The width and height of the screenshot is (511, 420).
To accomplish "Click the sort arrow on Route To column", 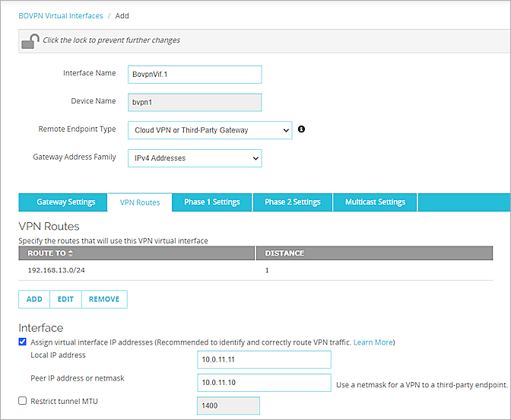I will click(x=71, y=253).
